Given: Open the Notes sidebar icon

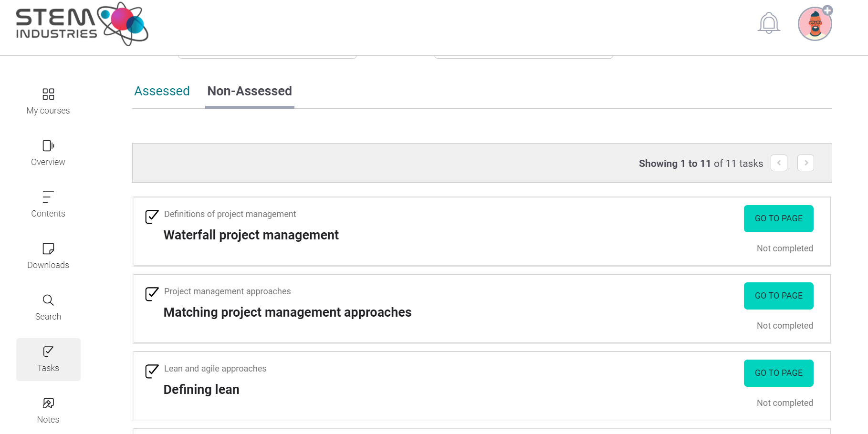Looking at the screenshot, I should click(x=48, y=403).
